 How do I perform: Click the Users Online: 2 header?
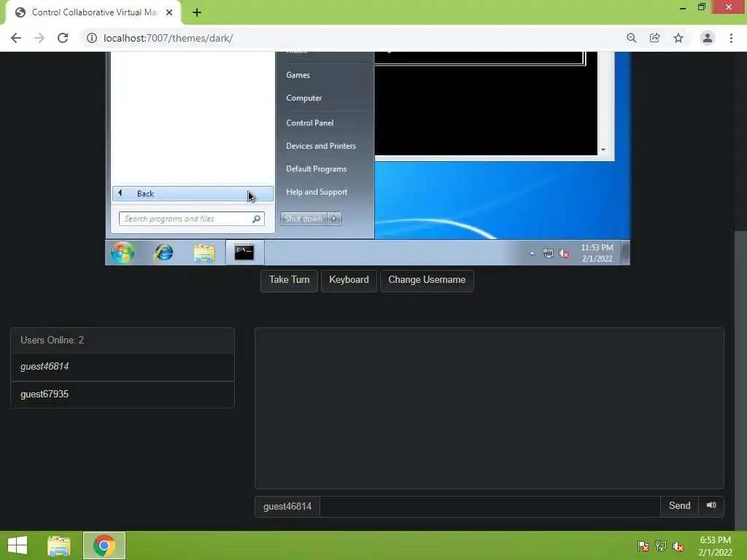pos(123,341)
